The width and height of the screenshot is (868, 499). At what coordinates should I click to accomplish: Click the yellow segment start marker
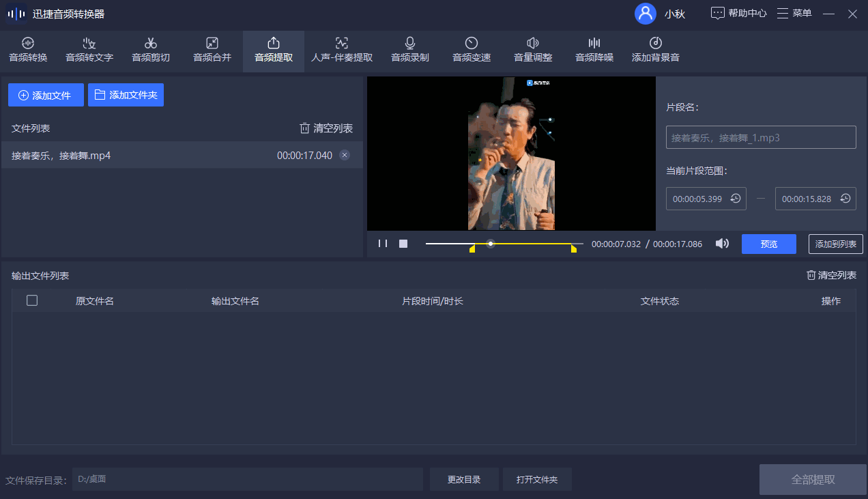(x=472, y=249)
